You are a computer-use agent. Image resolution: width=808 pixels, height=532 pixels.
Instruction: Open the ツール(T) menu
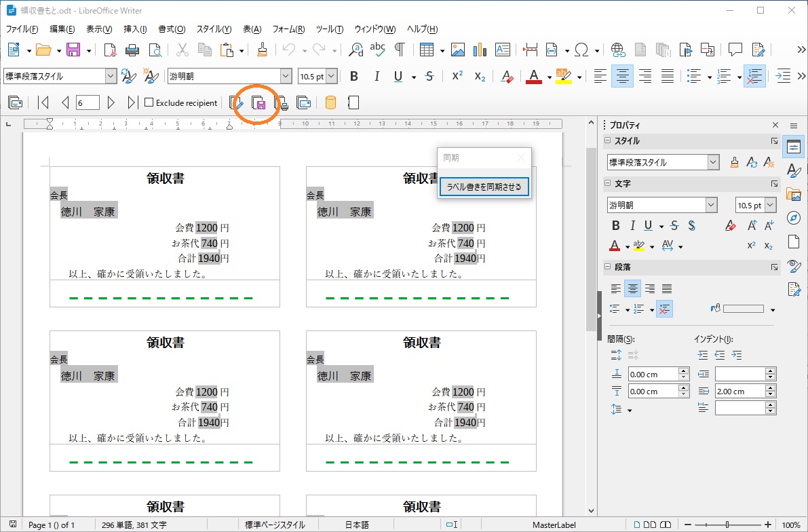coord(329,29)
